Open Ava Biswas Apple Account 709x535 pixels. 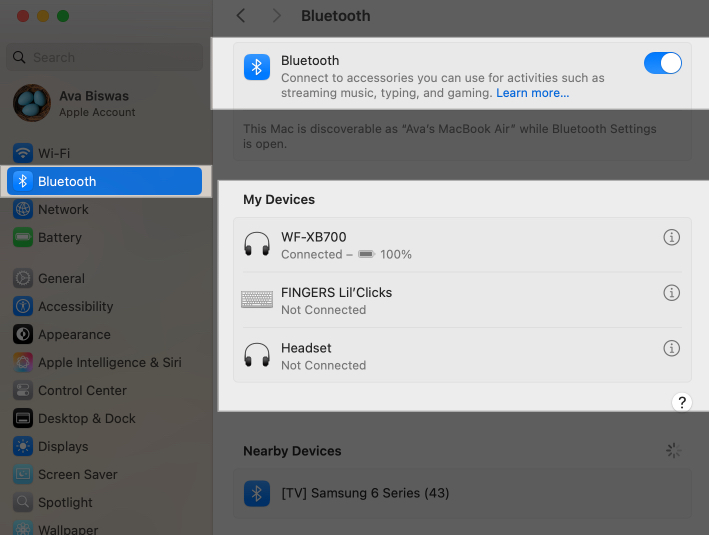click(x=105, y=104)
